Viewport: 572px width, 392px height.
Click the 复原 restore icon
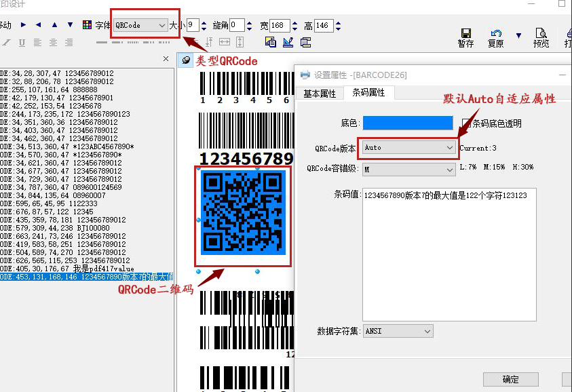[x=496, y=34]
